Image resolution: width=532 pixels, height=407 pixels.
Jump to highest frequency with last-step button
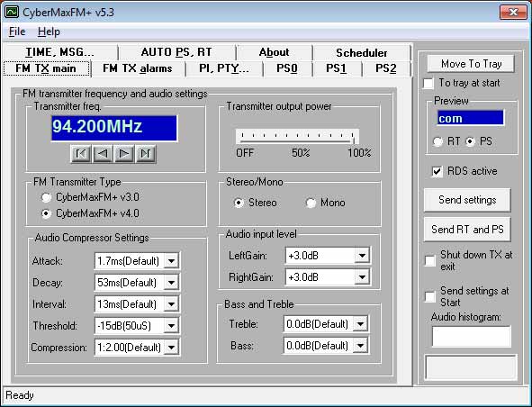point(146,154)
